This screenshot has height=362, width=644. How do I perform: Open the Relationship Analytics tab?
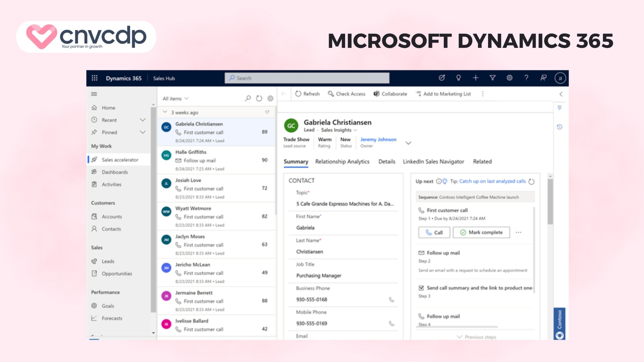[342, 162]
